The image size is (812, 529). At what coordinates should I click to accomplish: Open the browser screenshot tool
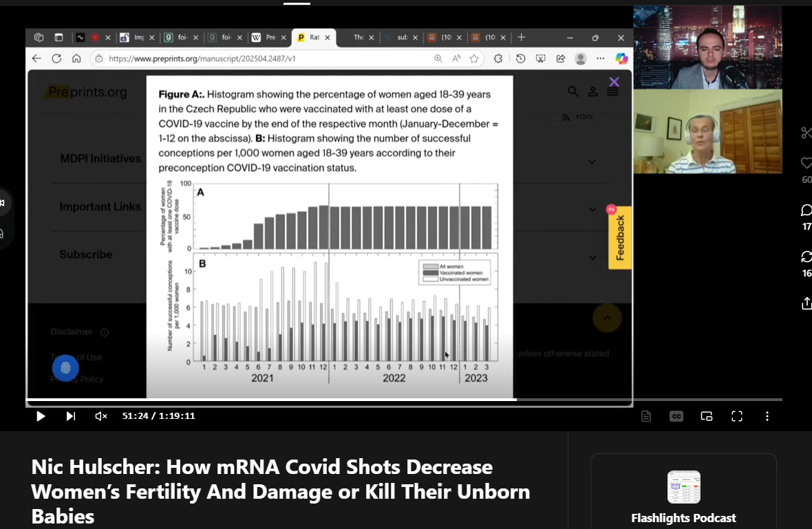click(541, 58)
